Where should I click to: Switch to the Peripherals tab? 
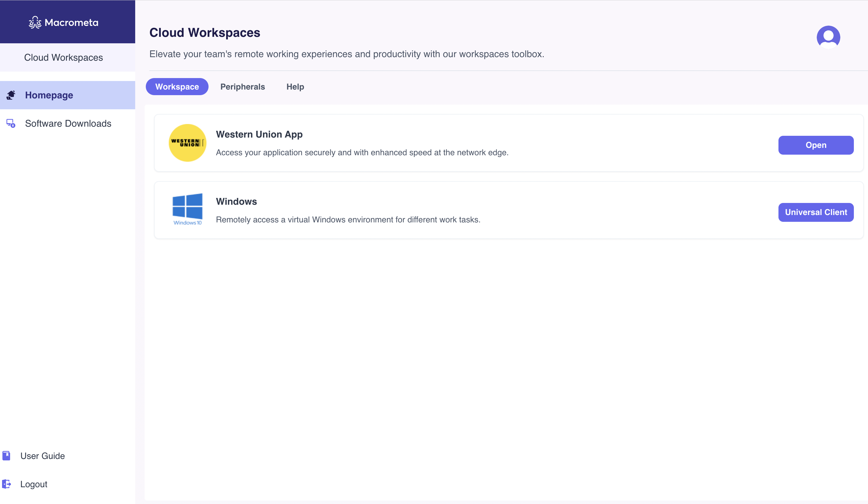242,87
